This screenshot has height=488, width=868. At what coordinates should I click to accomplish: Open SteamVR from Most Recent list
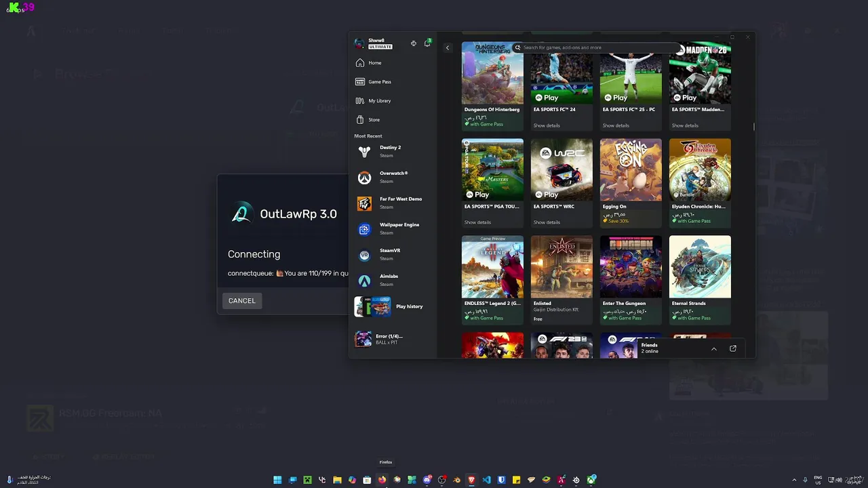coord(393,255)
